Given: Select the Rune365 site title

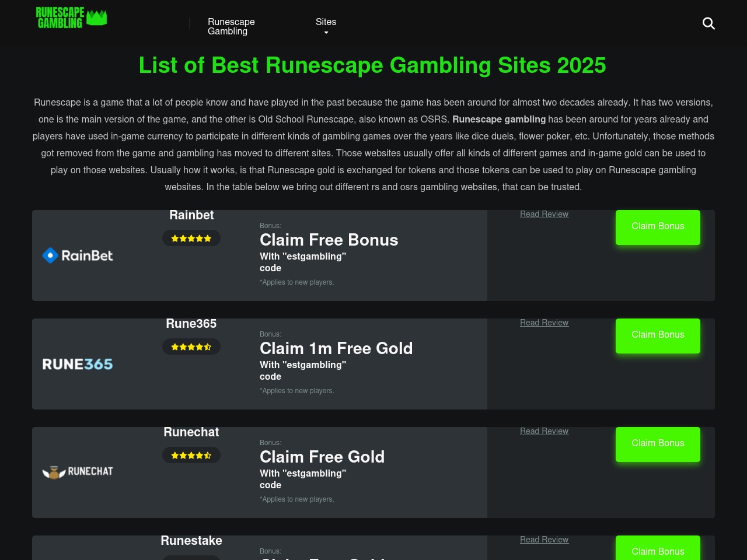Looking at the screenshot, I should click(191, 324).
